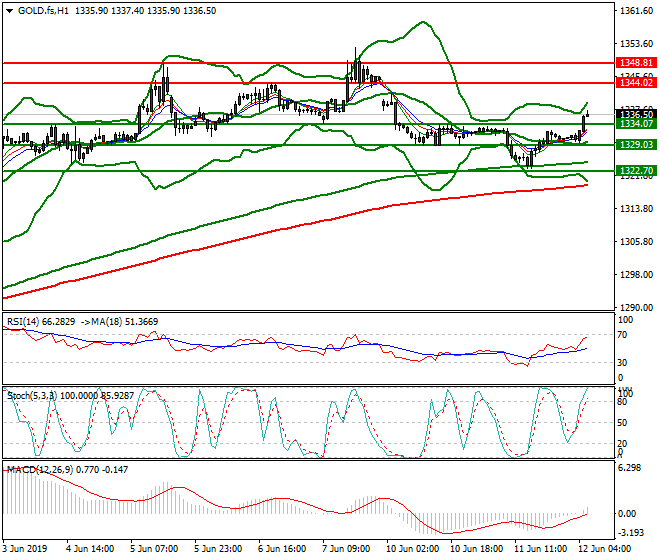Select the 11 Jun 11:00 time axis label

(x=540, y=549)
